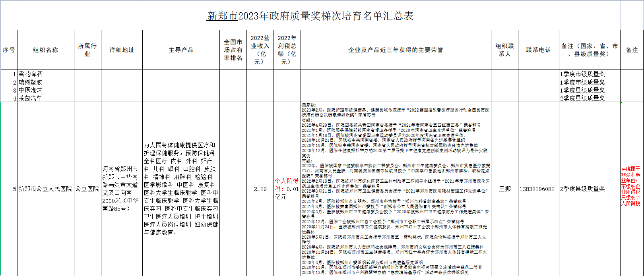This screenshot has width=644, height=276.
Task: Click 2季度县级质量奖 in the hospital row
Action: pos(590,189)
